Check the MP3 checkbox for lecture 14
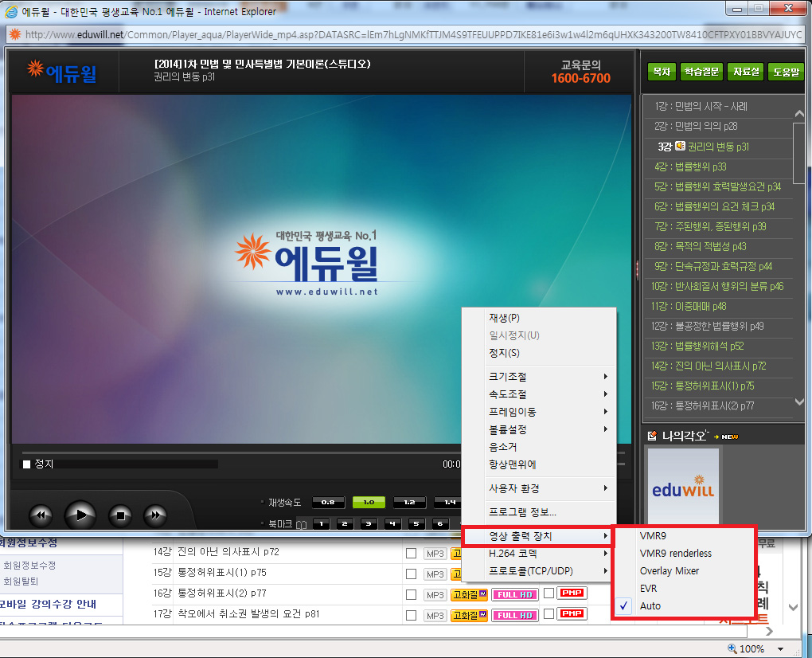Viewport: 812px width, 658px height. 411,554
